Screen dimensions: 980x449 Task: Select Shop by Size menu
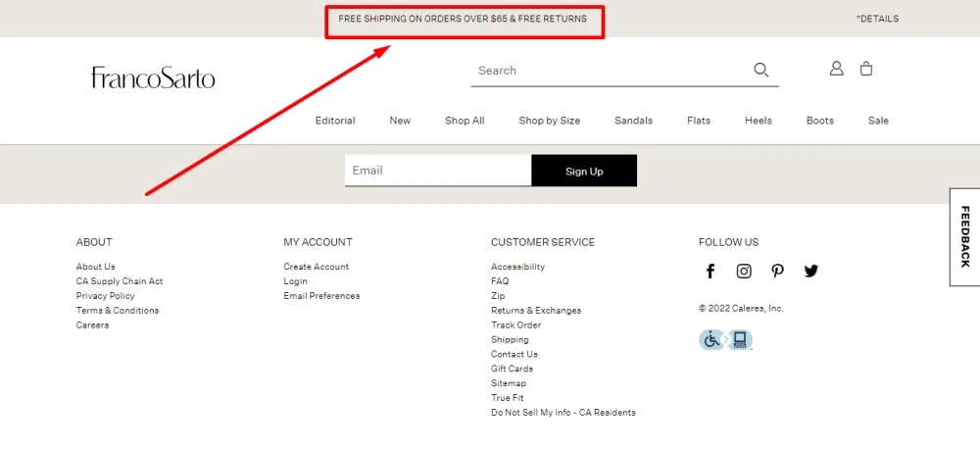pos(550,121)
